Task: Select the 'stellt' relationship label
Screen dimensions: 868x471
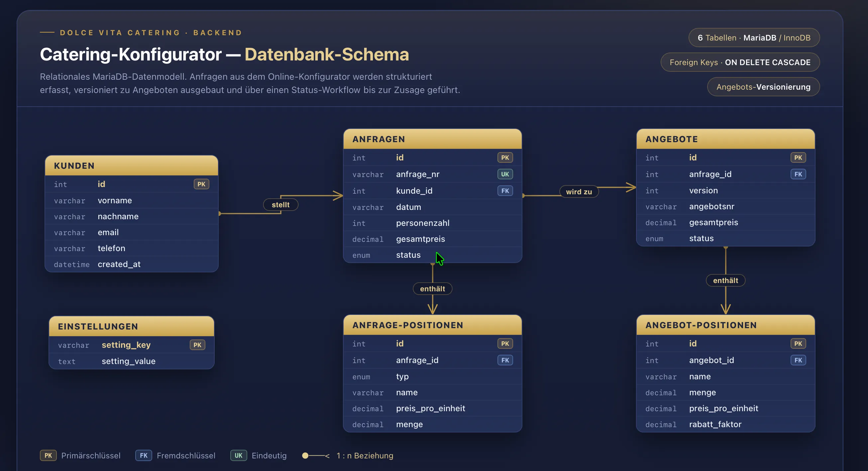Action: [280, 205]
